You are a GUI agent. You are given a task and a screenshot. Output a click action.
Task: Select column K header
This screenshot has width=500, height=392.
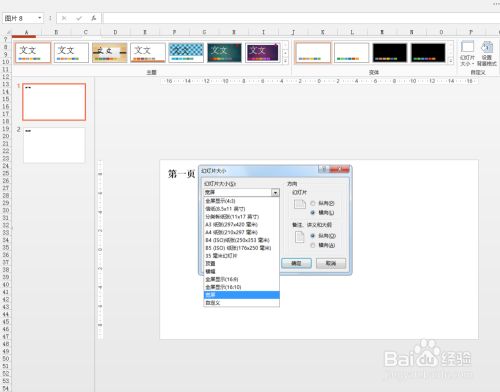click(x=323, y=32)
